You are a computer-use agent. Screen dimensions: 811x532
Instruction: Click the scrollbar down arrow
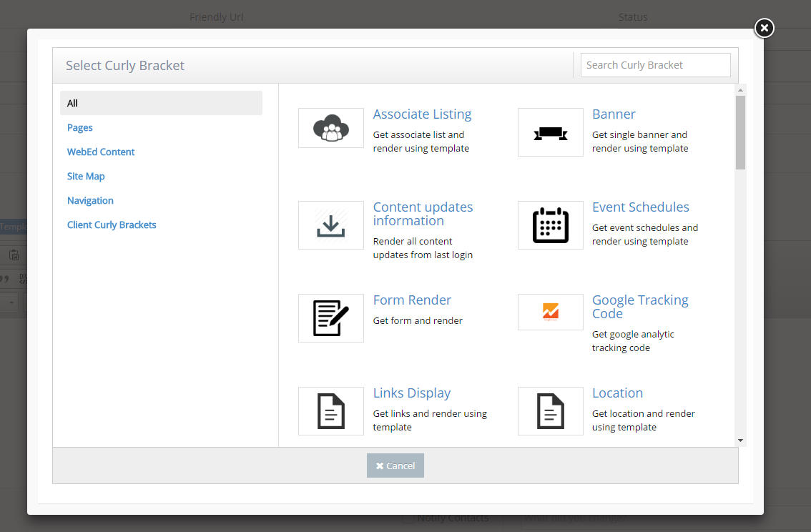740,440
